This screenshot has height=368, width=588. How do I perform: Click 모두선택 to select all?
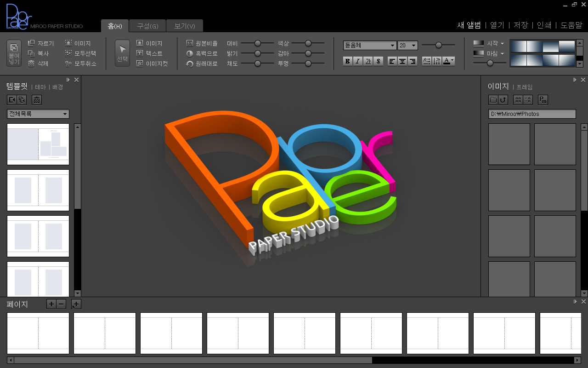pyautogui.click(x=80, y=53)
